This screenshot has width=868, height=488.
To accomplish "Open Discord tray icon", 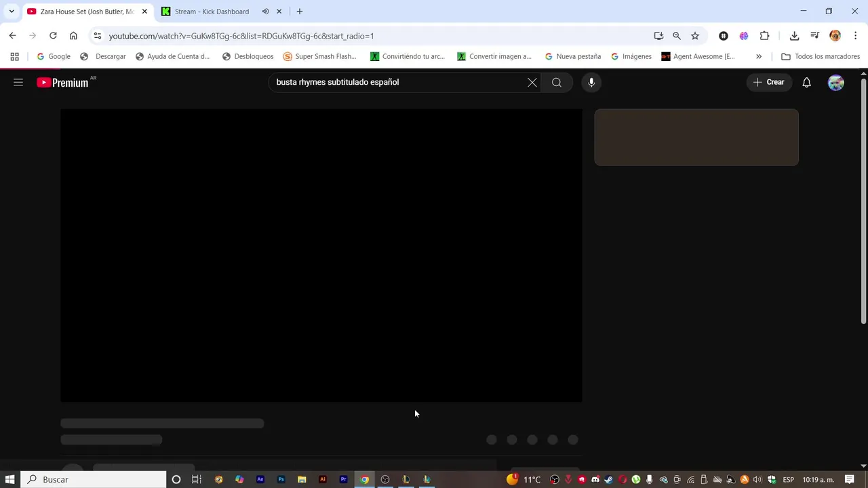I will click(595, 479).
